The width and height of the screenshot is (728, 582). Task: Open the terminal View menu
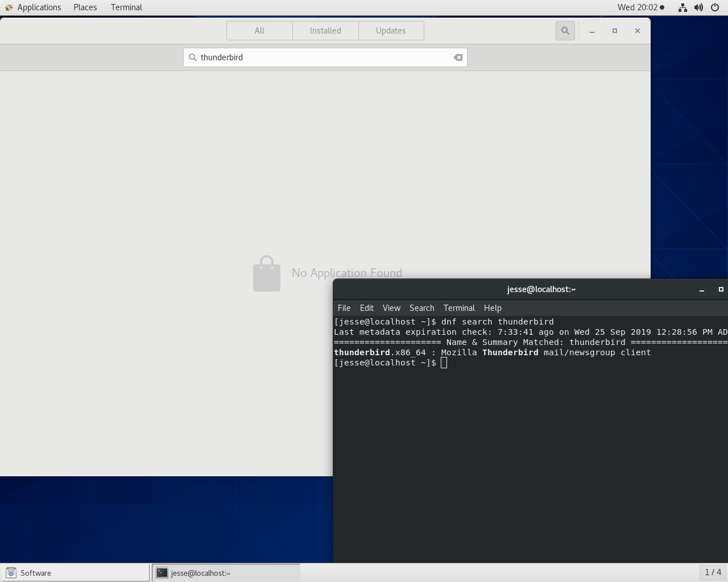[391, 308]
